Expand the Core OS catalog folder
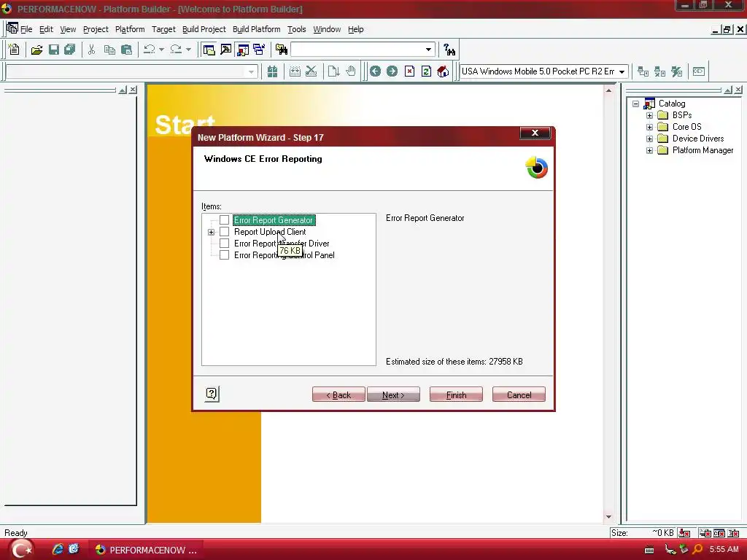This screenshot has width=747, height=560. click(649, 127)
